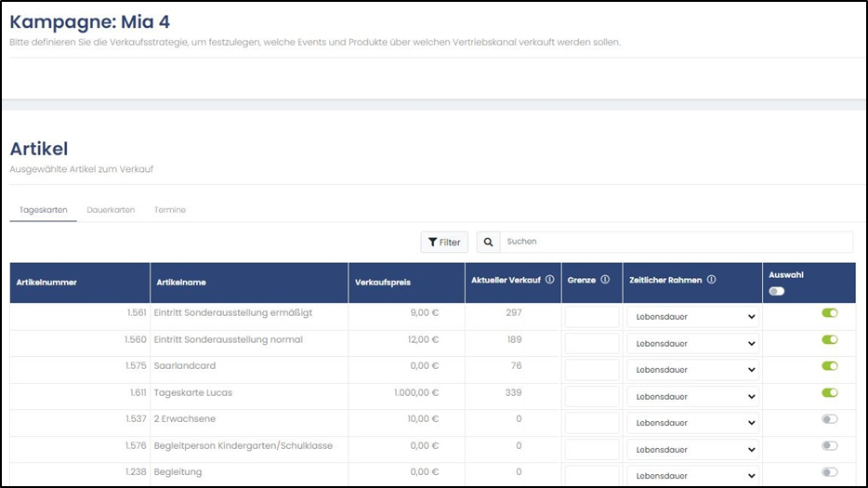Click the current sales value 76
868x488 pixels.
click(x=517, y=366)
